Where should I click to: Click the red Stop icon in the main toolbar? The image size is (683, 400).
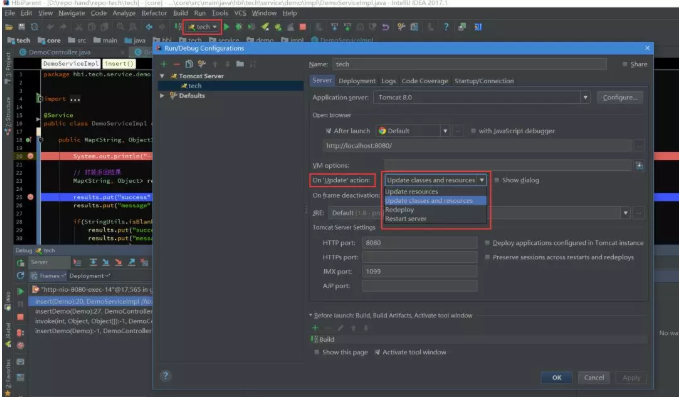coord(303,27)
